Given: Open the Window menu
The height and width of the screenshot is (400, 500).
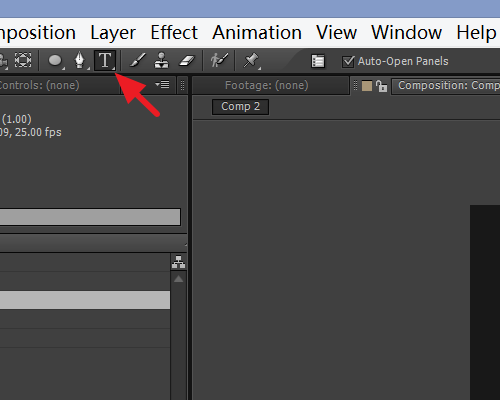Looking at the screenshot, I should (x=406, y=33).
